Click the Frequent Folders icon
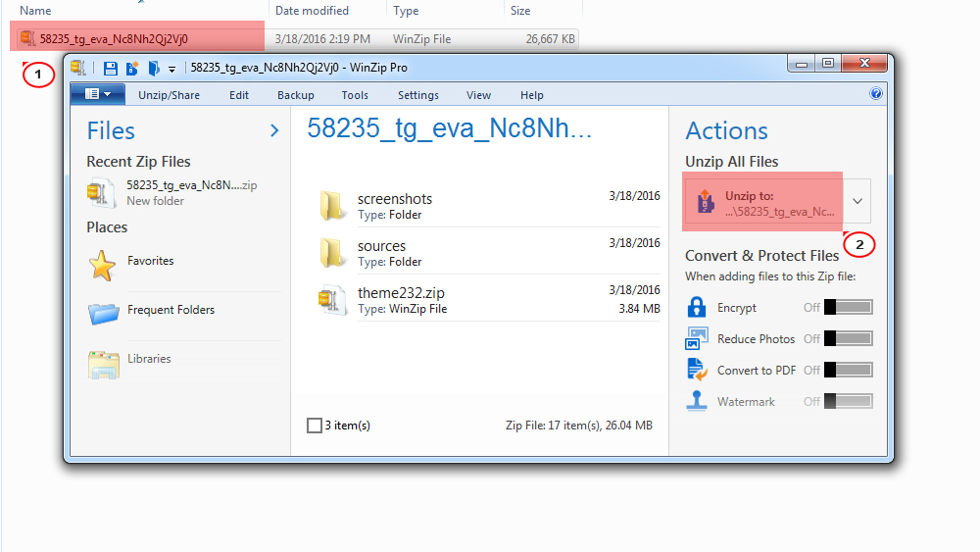The image size is (980, 552). (x=103, y=313)
